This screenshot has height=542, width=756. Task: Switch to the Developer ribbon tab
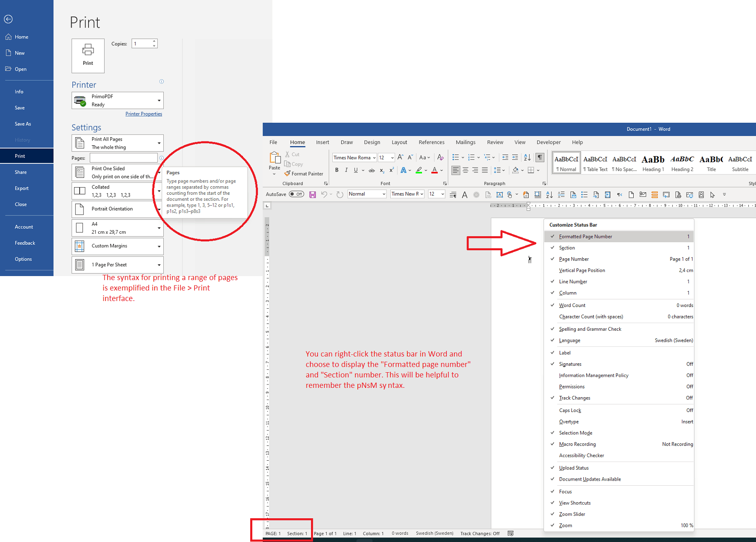coord(549,142)
